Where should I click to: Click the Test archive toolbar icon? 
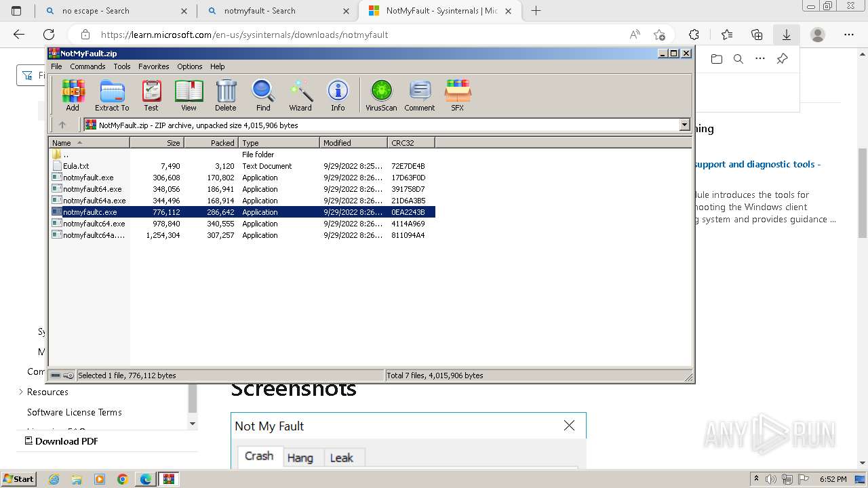pyautogui.click(x=151, y=95)
